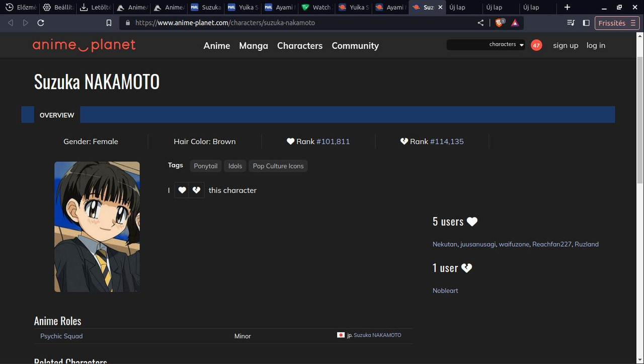The width and height of the screenshot is (644, 364).
Task: Open the Brave Rewards triangle icon
Action: (515, 23)
